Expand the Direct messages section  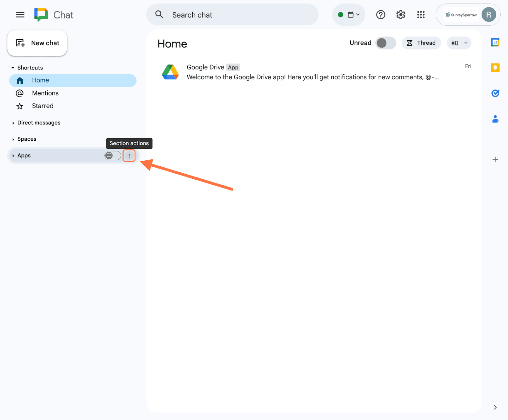pos(39,123)
